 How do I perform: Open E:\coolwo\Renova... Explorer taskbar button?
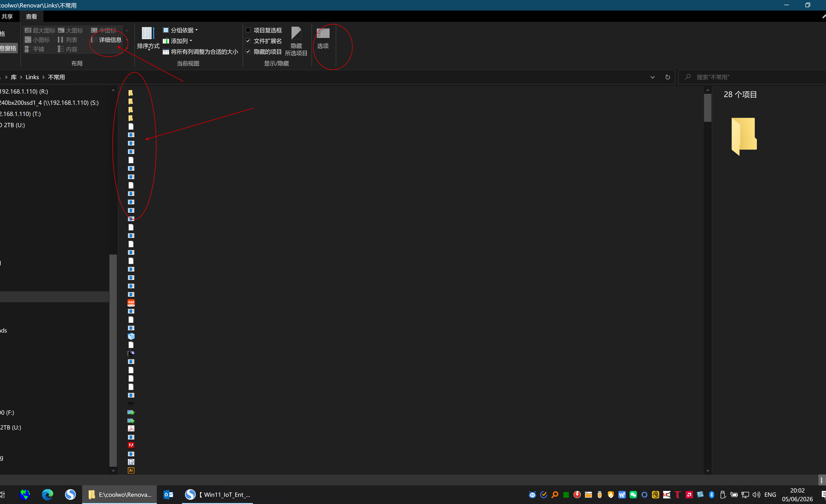coord(119,495)
